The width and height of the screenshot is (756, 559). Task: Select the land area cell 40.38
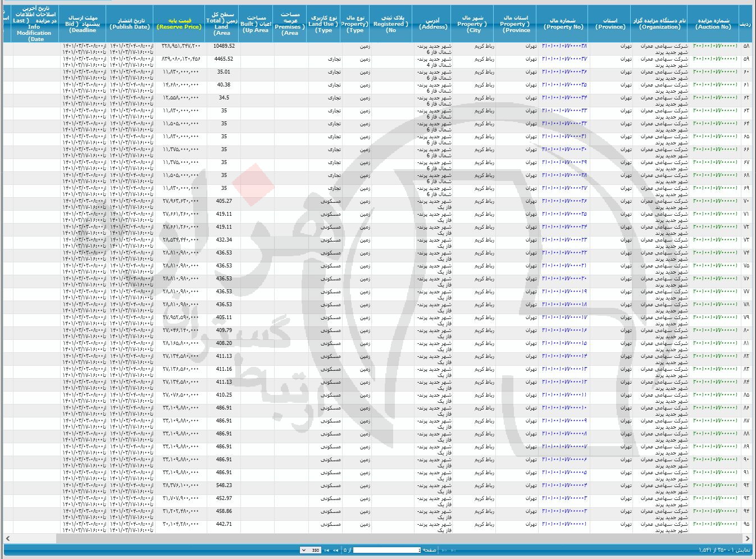(x=224, y=85)
